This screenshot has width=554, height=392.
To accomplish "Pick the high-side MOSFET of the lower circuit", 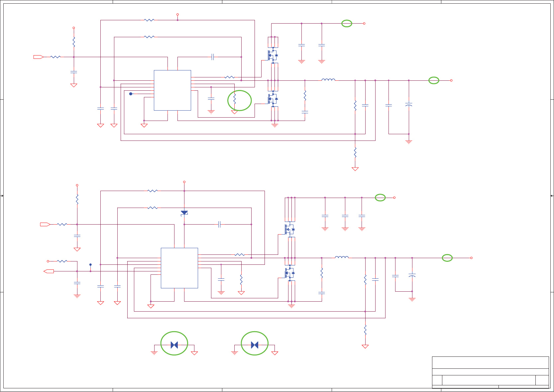I will coord(289,229).
